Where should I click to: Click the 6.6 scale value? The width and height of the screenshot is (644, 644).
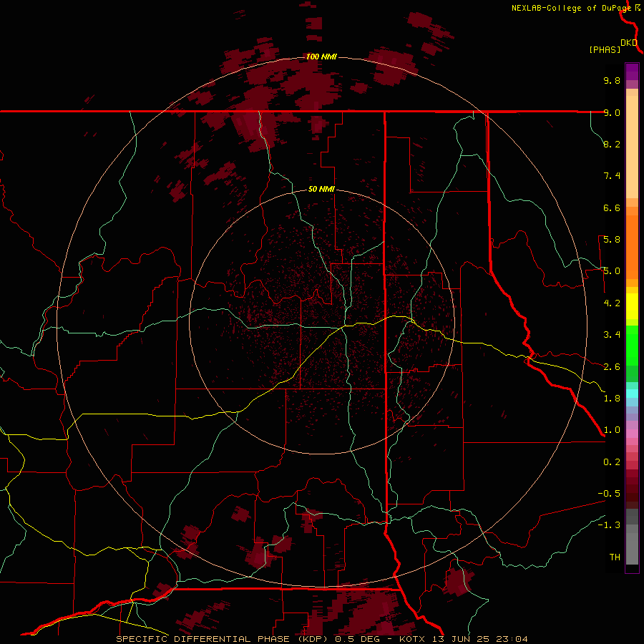click(612, 208)
